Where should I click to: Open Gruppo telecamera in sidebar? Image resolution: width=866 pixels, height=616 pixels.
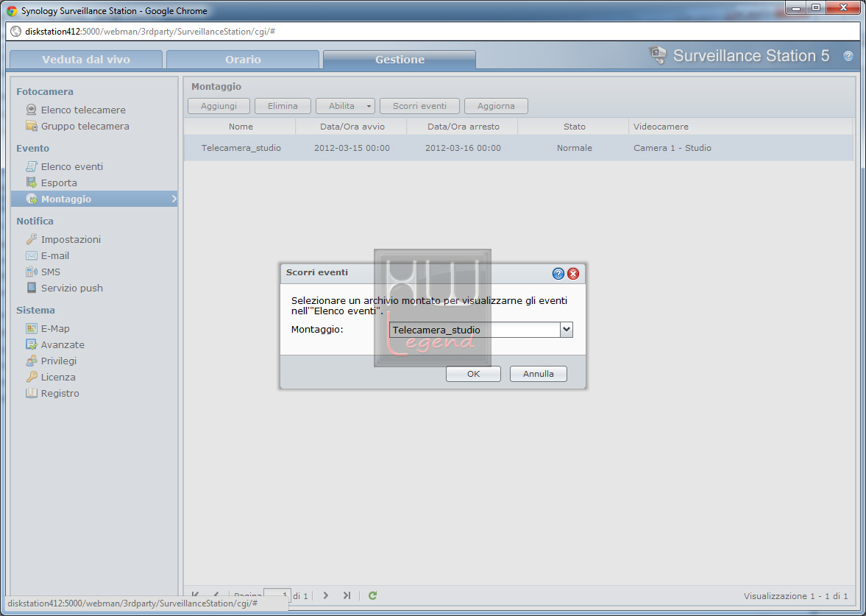click(x=85, y=126)
